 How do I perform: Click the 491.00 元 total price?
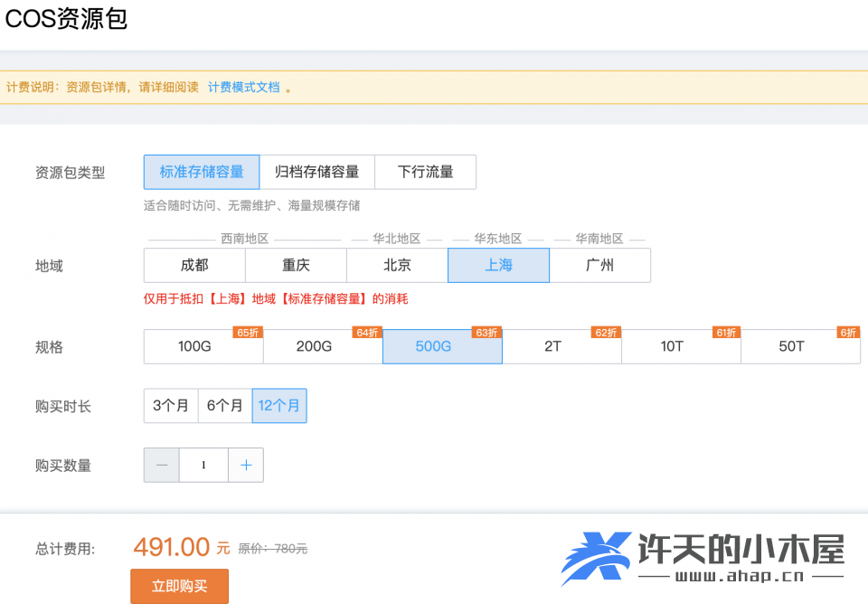(x=182, y=548)
